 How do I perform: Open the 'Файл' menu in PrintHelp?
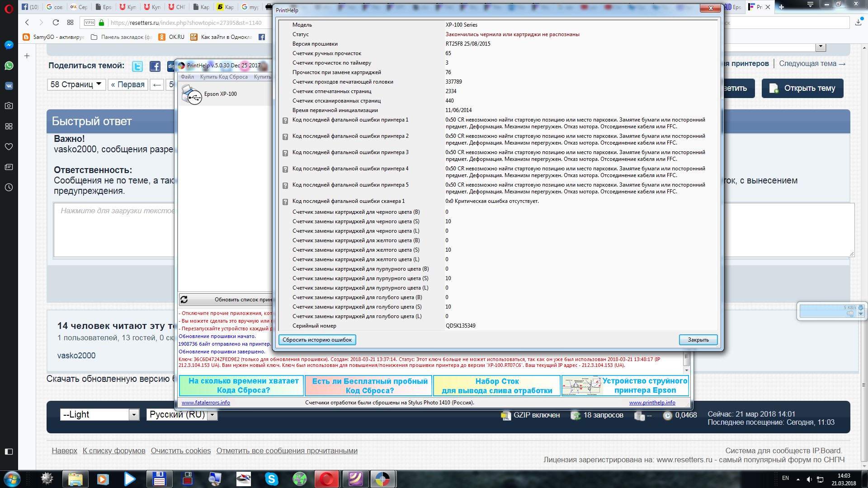point(187,77)
